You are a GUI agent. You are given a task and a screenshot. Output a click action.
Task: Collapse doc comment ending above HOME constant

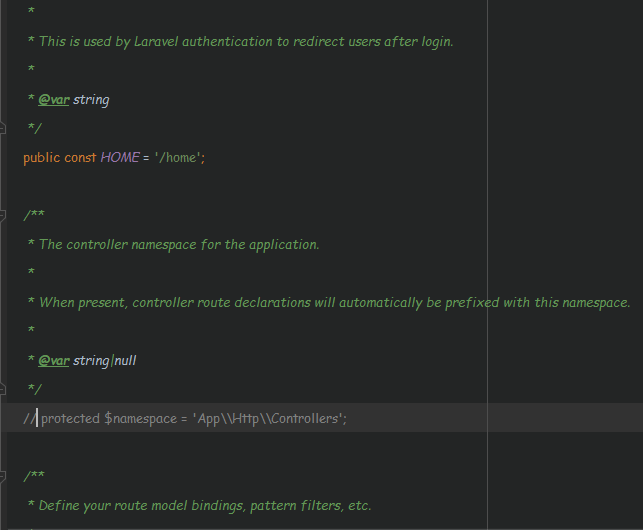(4, 129)
